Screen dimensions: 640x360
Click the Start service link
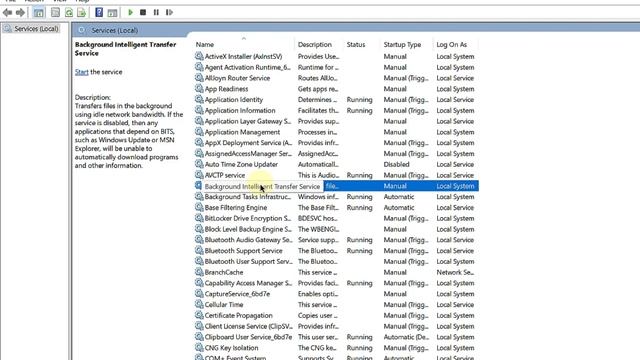coord(81,72)
